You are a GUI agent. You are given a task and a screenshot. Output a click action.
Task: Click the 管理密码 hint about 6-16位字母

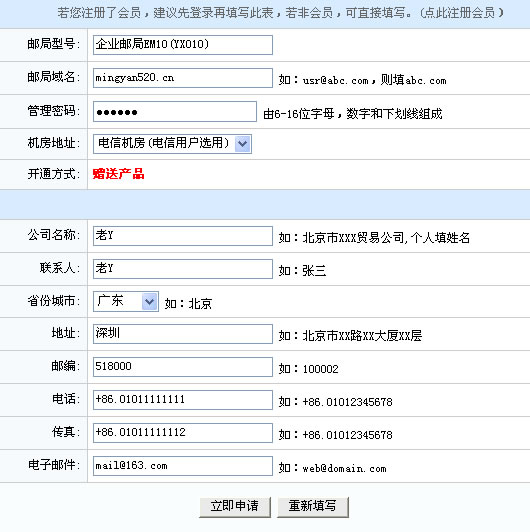pyautogui.click(x=353, y=114)
